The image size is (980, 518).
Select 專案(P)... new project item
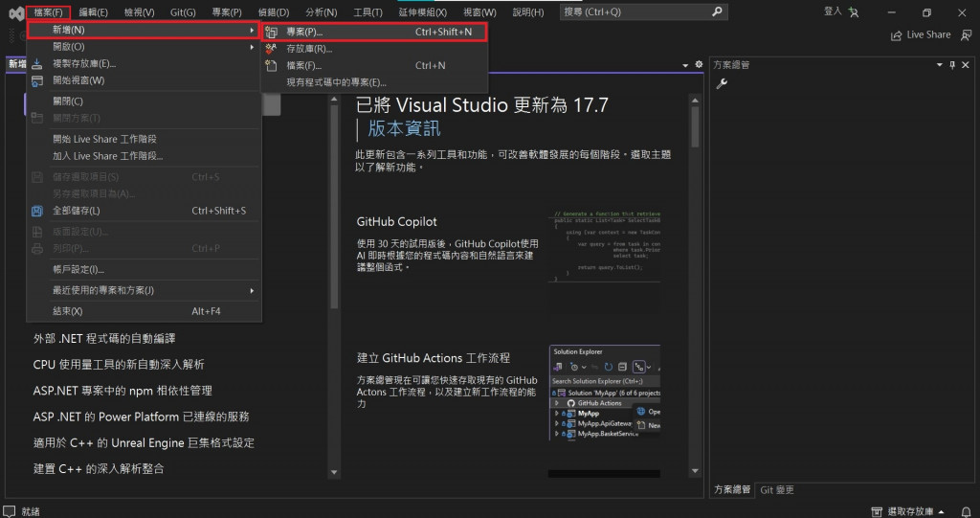(374, 32)
